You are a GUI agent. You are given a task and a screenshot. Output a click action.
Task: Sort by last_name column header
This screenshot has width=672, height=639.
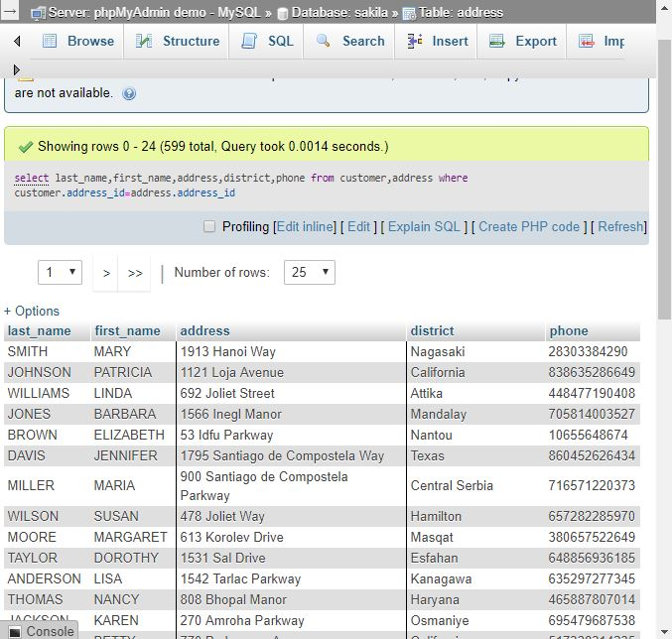pos(39,331)
